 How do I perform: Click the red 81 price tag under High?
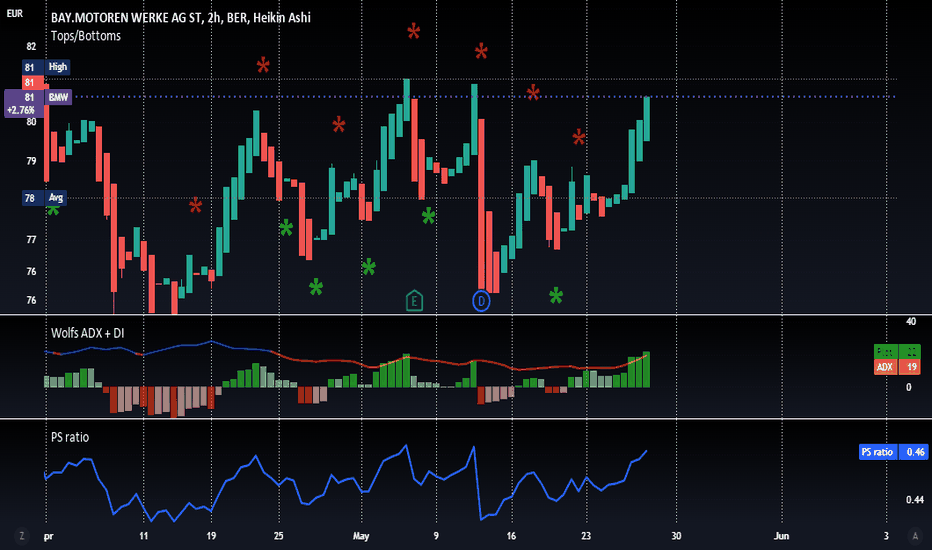(x=33, y=83)
